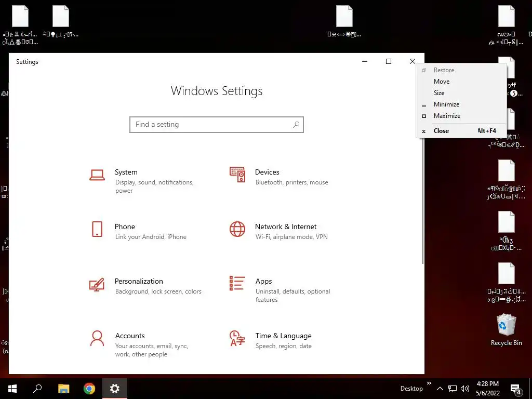The image size is (532, 399).
Task: Open Network & Internet settings heading
Action: click(286, 227)
